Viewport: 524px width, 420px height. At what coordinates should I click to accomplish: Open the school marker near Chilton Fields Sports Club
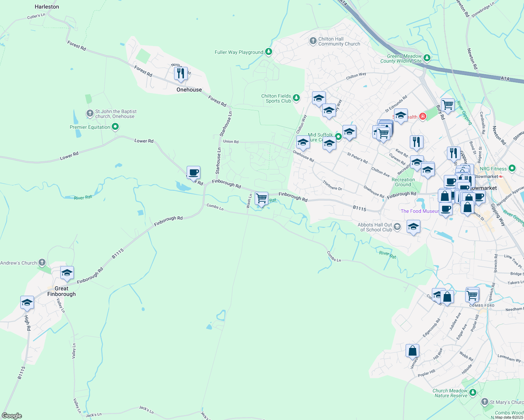coord(319,99)
